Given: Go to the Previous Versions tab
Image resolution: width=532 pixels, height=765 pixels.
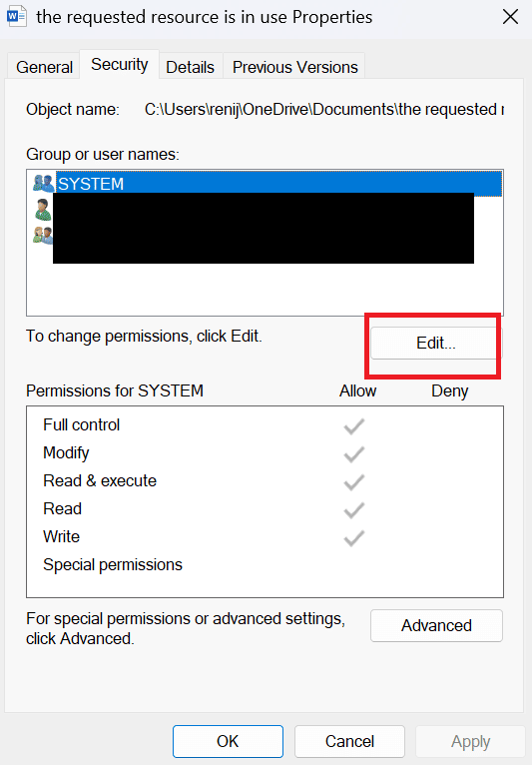Looking at the screenshot, I should click(295, 67).
